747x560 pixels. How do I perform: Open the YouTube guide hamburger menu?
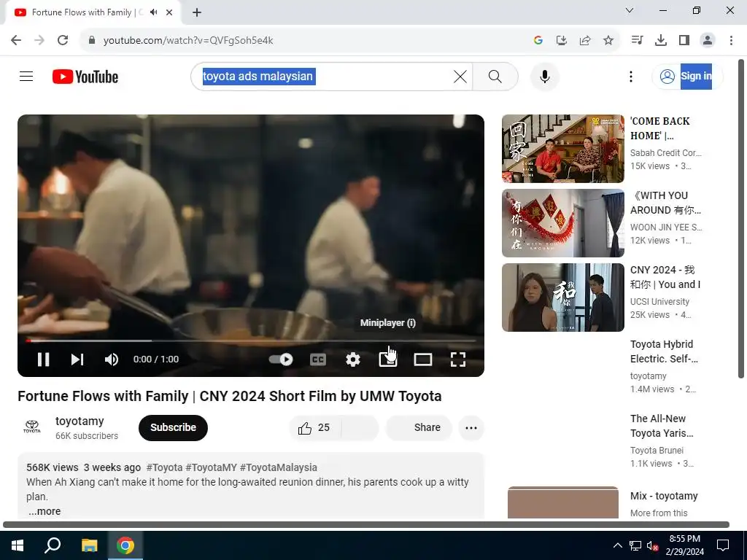click(x=26, y=76)
